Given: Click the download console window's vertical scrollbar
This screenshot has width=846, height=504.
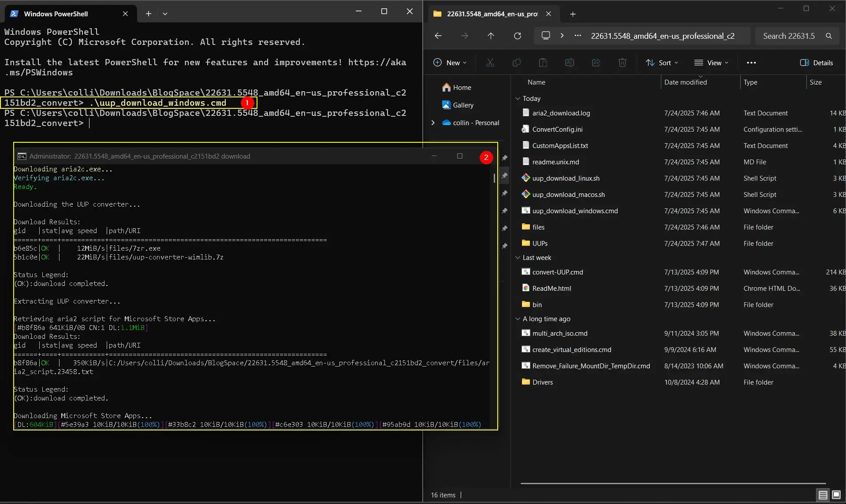Looking at the screenshot, I should point(494,178).
